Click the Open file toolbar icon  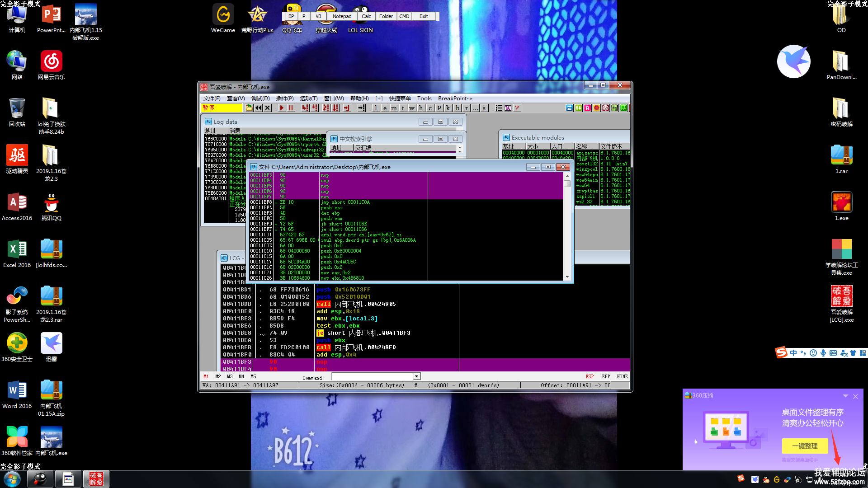coord(249,108)
